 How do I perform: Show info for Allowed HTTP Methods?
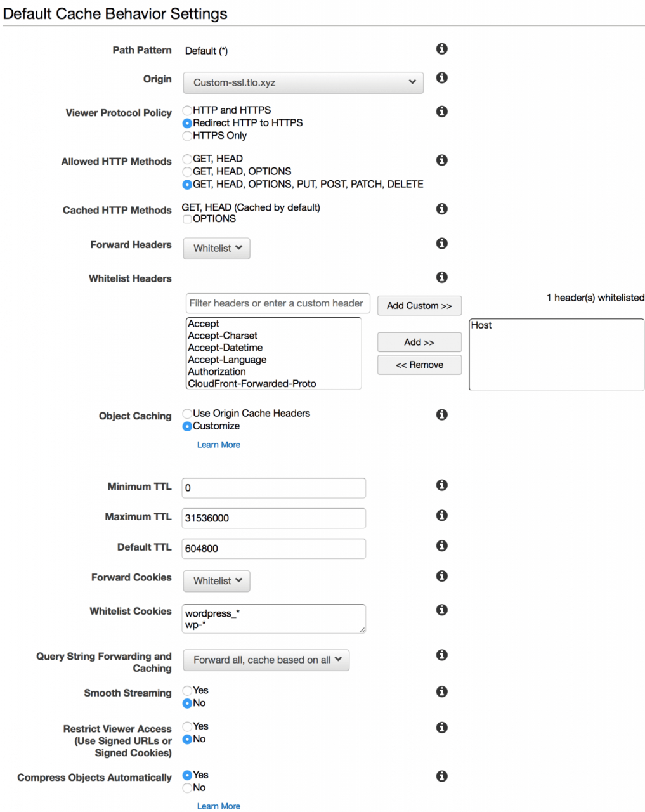click(442, 160)
